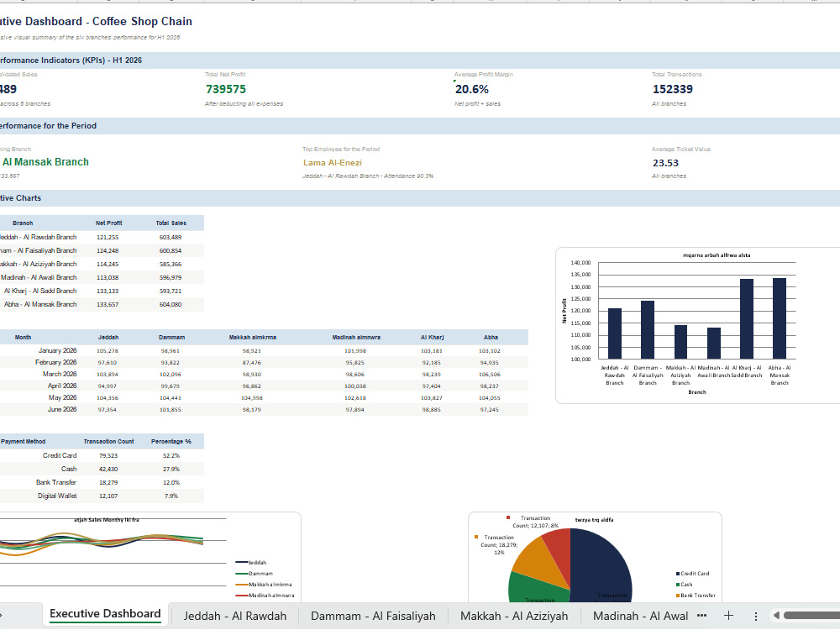Select the Makkah almkrma column header
Viewport: 840px width, 630px height.
click(x=252, y=338)
